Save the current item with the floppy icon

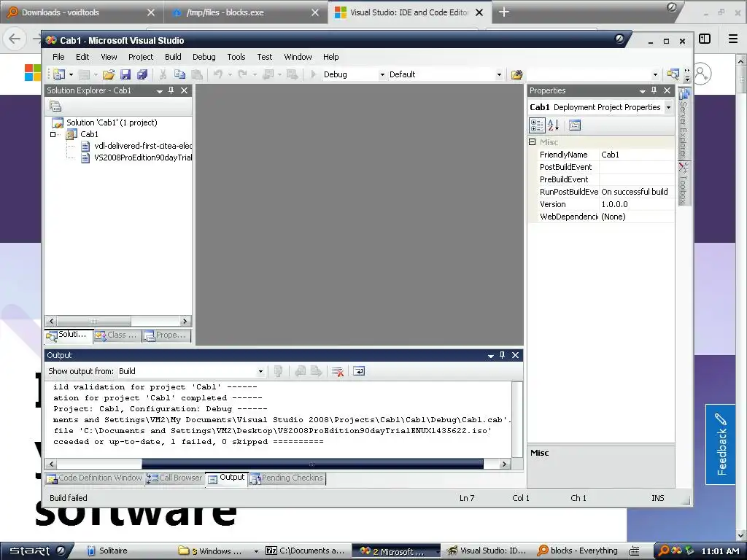[x=125, y=74]
